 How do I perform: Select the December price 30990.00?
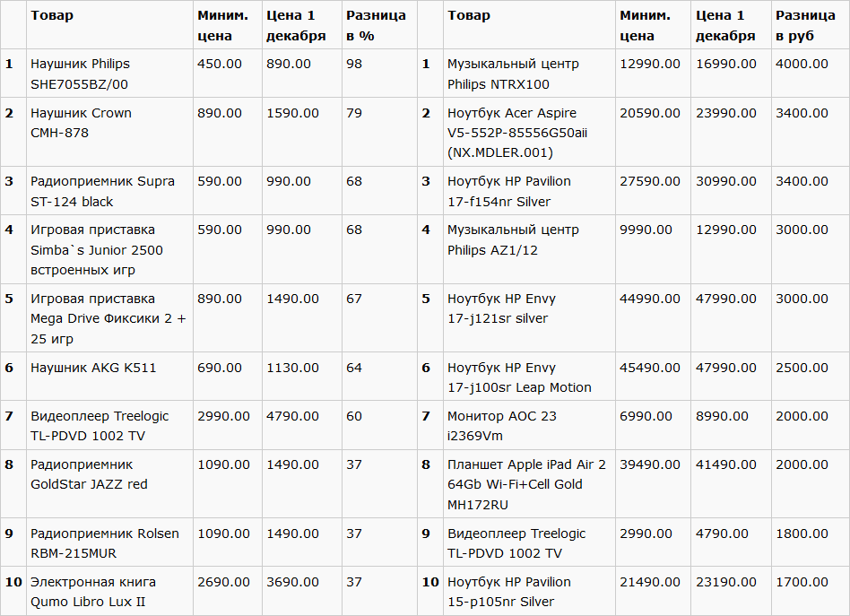point(726,182)
